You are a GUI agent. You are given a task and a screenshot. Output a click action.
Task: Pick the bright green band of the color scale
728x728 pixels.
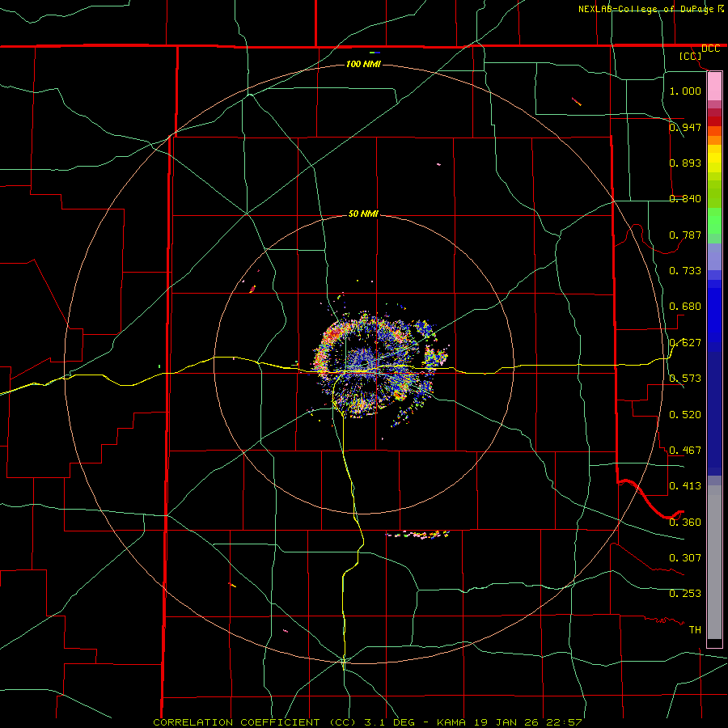click(714, 221)
